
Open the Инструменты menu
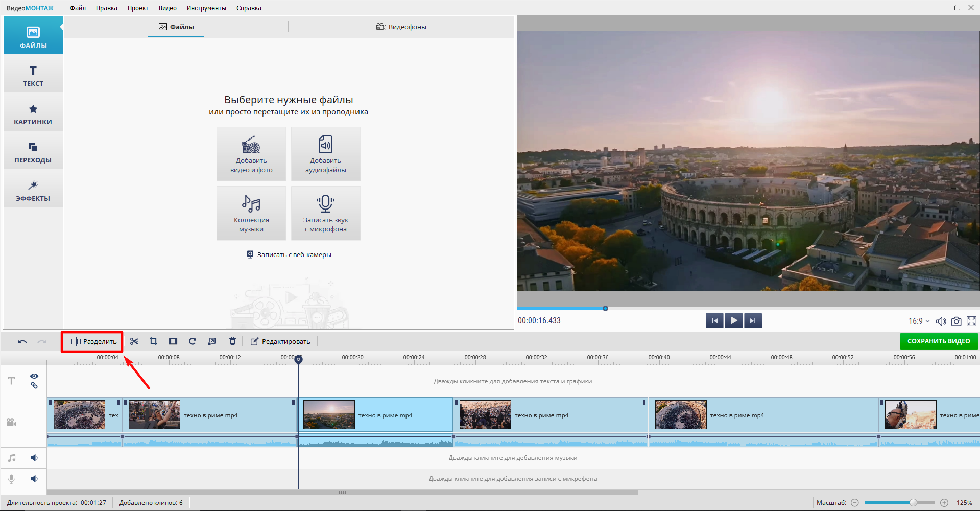(x=206, y=8)
